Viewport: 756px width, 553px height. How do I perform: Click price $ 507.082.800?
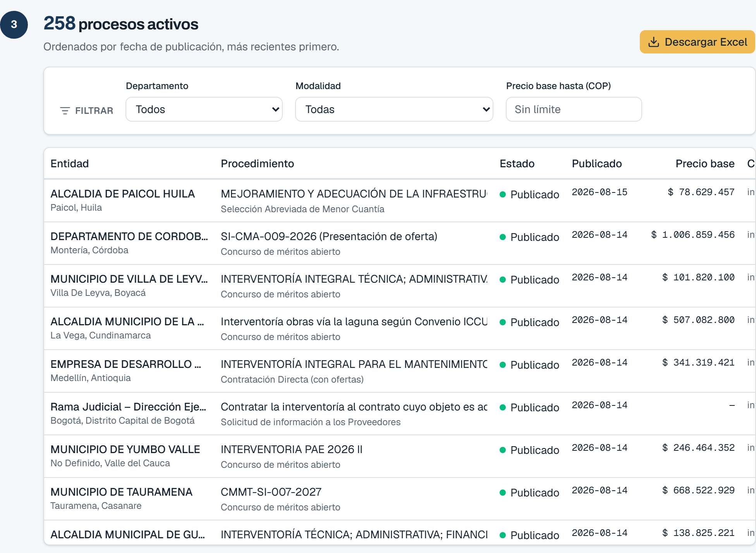698,320
